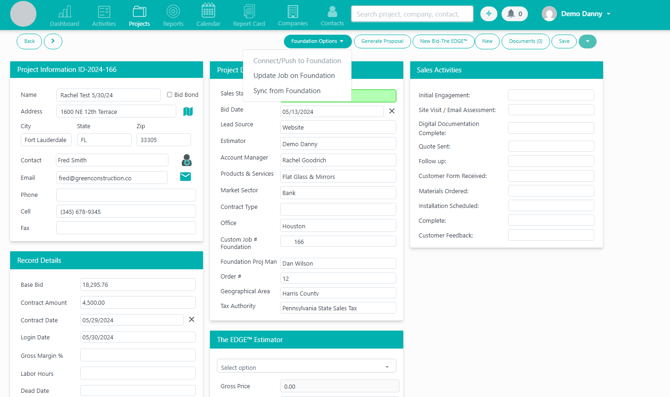Click the Email address field
This screenshot has width=670, height=397.
click(112, 178)
